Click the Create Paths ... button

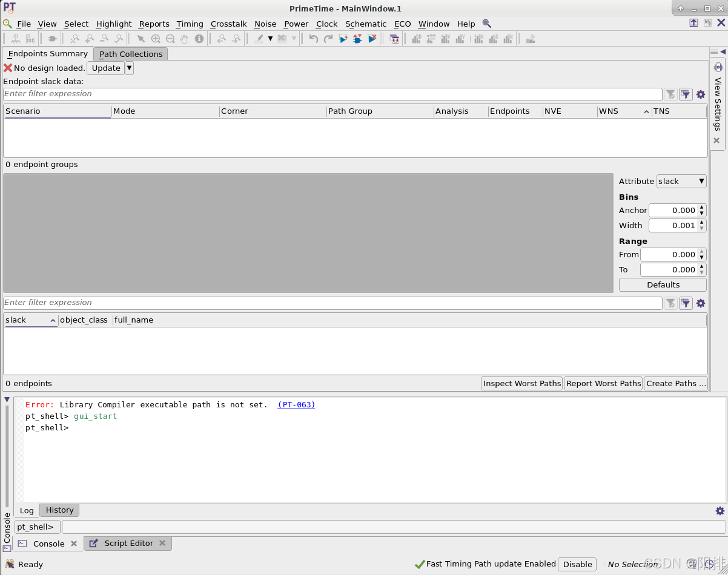tap(676, 383)
